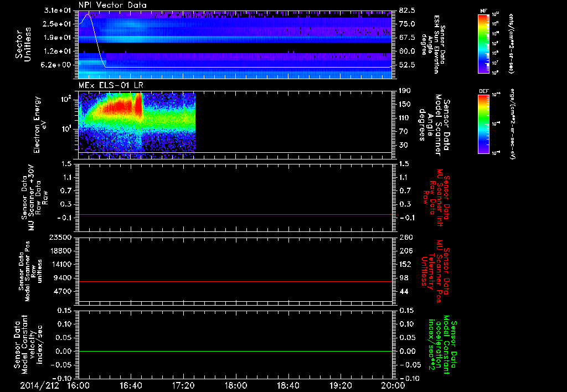Click the 'MU Scanner +30V Raw Data' axis title
Image resolution: width=567 pixels, height=392 pixels.
35,198
